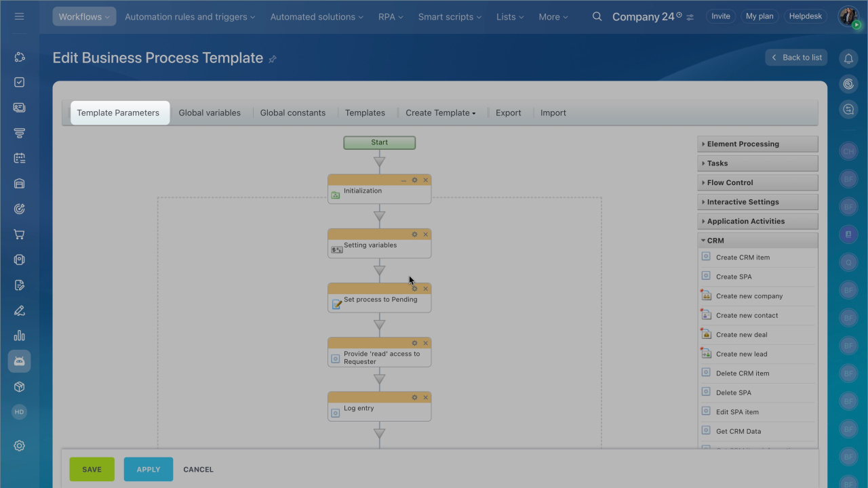Open settings gear on Set process to Pending

click(x=415, y=289)
